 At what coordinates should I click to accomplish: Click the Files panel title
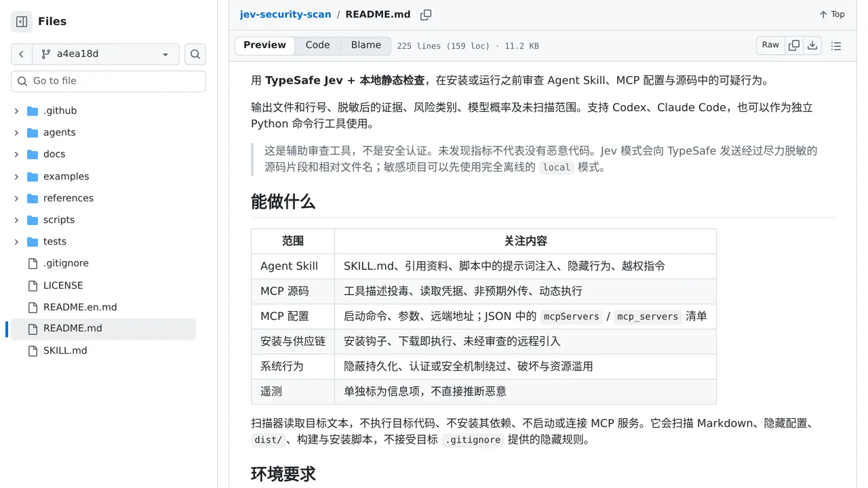(52, 22)
